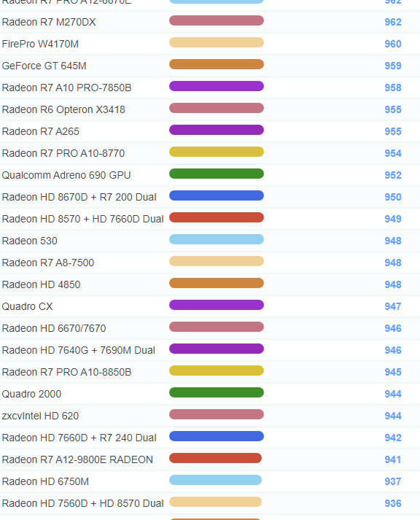Open the GeForce GT 645M entry
The height and width of the screenshot is (520, 420).
coord(44,66)
